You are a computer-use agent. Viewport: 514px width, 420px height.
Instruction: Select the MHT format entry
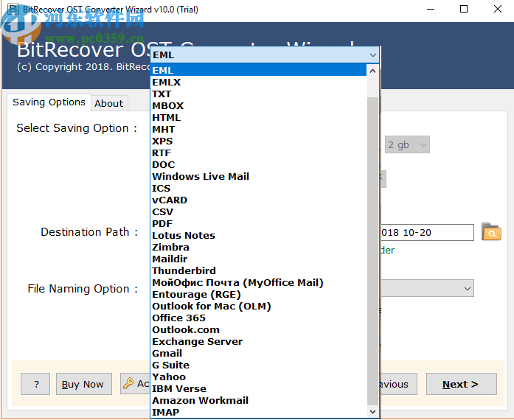coord(258,129)
